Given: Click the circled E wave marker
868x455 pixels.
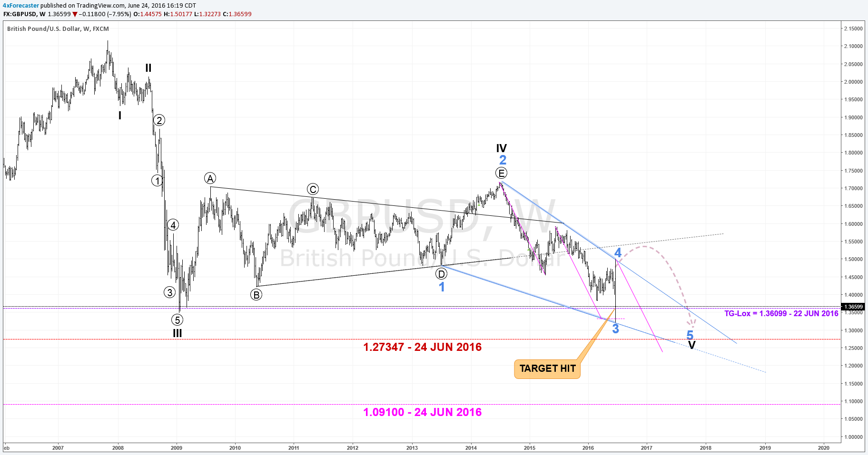Looking at the screenshot, I should point(501,173).
